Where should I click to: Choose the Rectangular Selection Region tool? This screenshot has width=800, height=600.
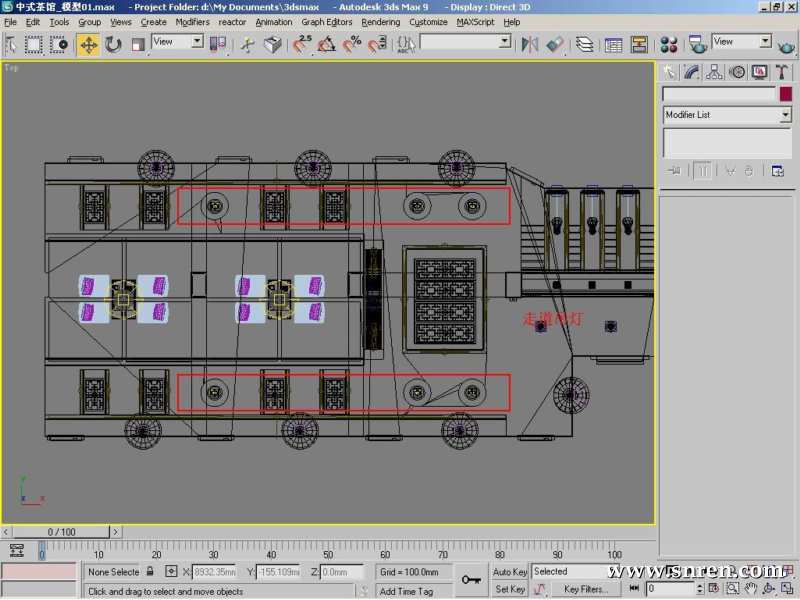34,45
